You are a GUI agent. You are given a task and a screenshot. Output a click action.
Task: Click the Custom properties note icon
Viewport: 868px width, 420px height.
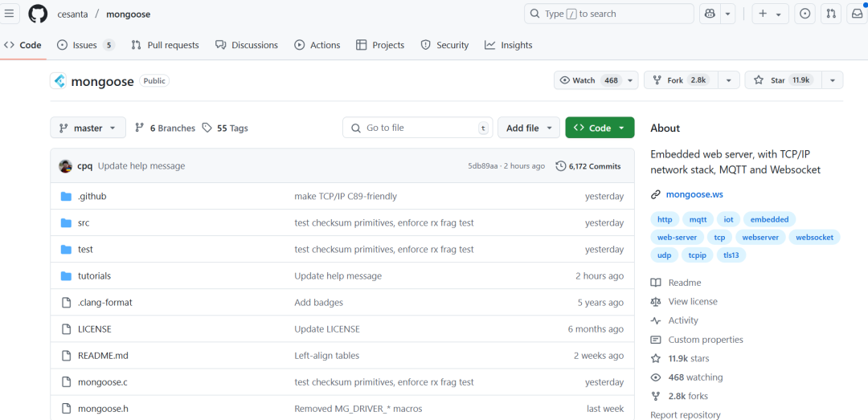tap(656, 340)
